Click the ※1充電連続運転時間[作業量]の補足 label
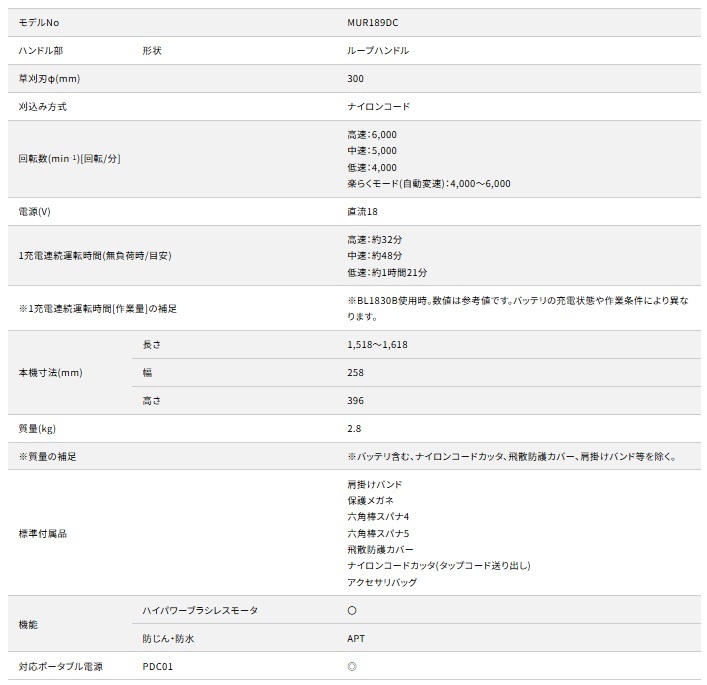The image size is (707, 685). point(98,308)
